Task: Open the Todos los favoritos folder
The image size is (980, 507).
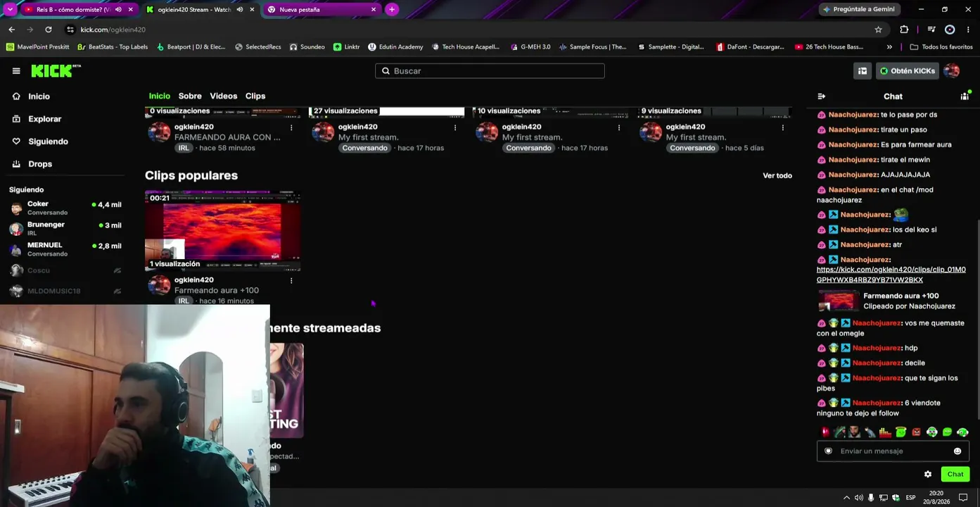Action: (941, 47)
